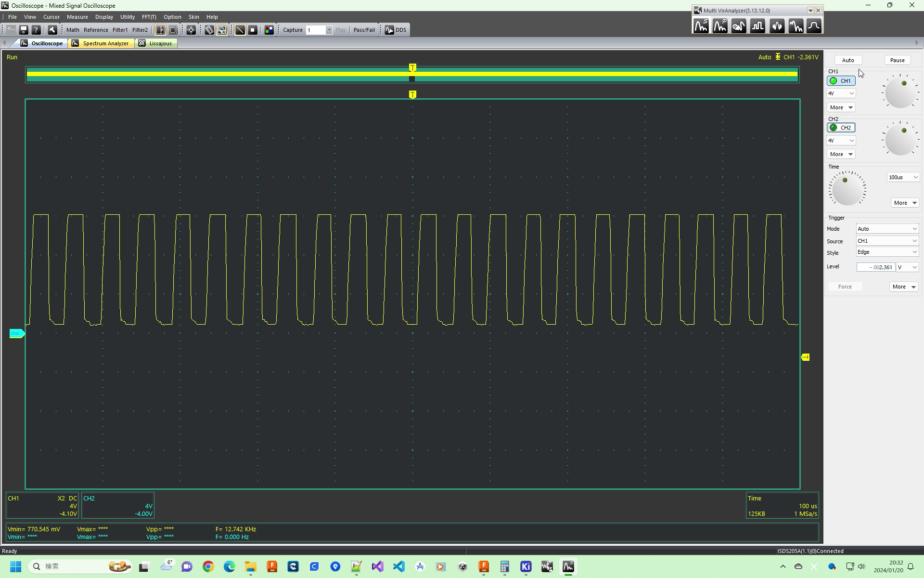The image size is (924, 578).
Task: Click the question mark help icon
Action: tap(36, 30)
